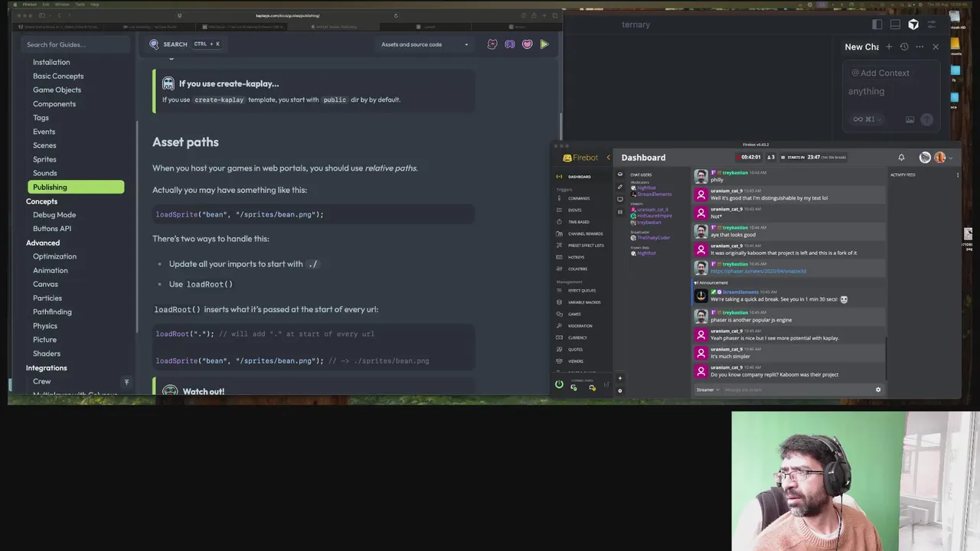
Task: Open the Game Objects guide
Action: pyautogui.click(x=57, y=90)
